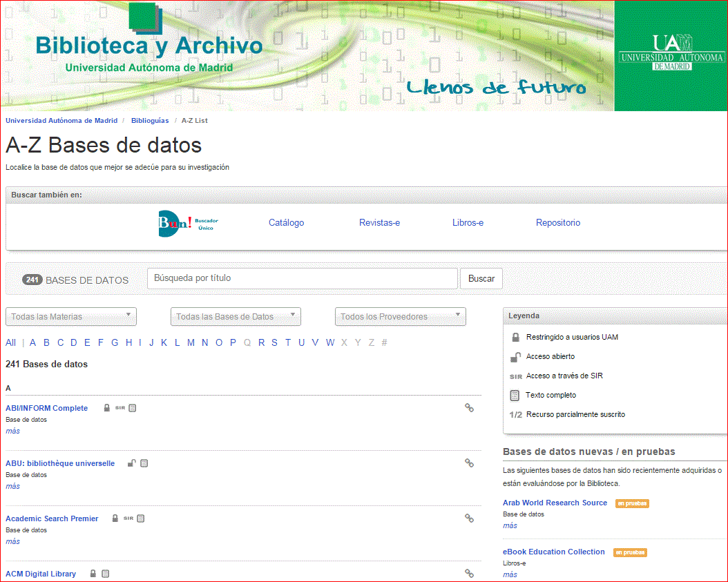This screenshot has height=582, width=728.
Task: Select the Libros-e search option
Action: 468,223
